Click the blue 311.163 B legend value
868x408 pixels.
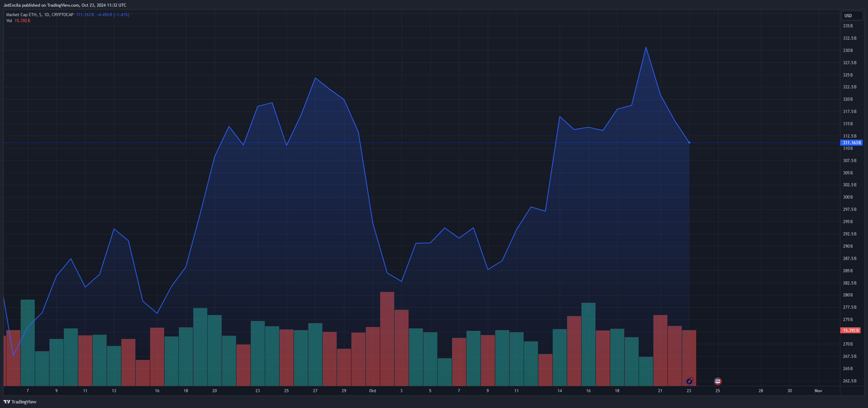[85, 15]
